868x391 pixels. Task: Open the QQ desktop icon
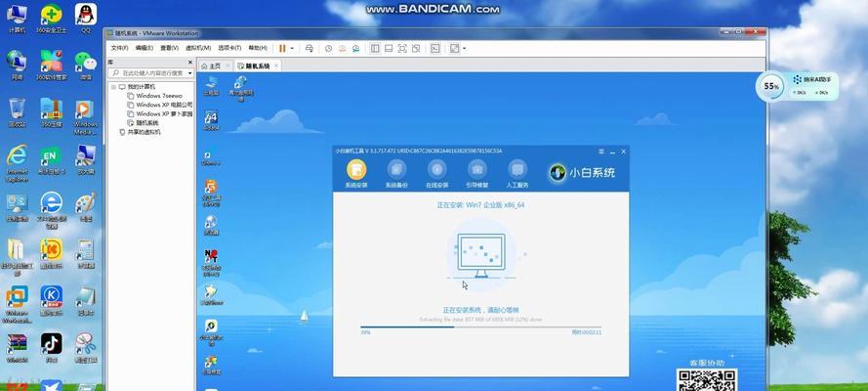86,18
